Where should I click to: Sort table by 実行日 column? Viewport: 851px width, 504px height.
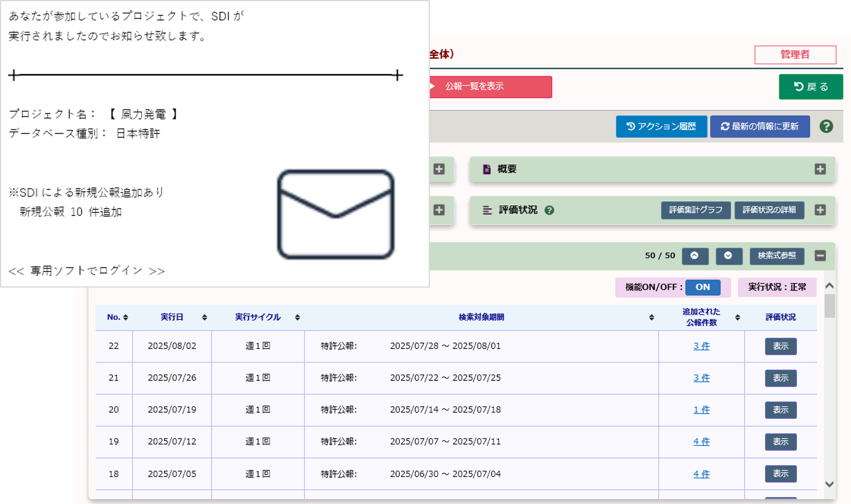click(x=204, y=318)
